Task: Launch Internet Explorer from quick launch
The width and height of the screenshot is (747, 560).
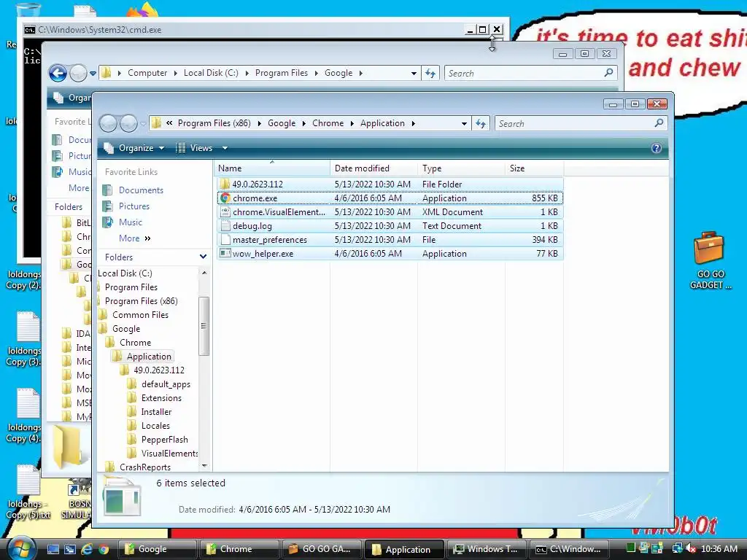Action: point(87,549)
